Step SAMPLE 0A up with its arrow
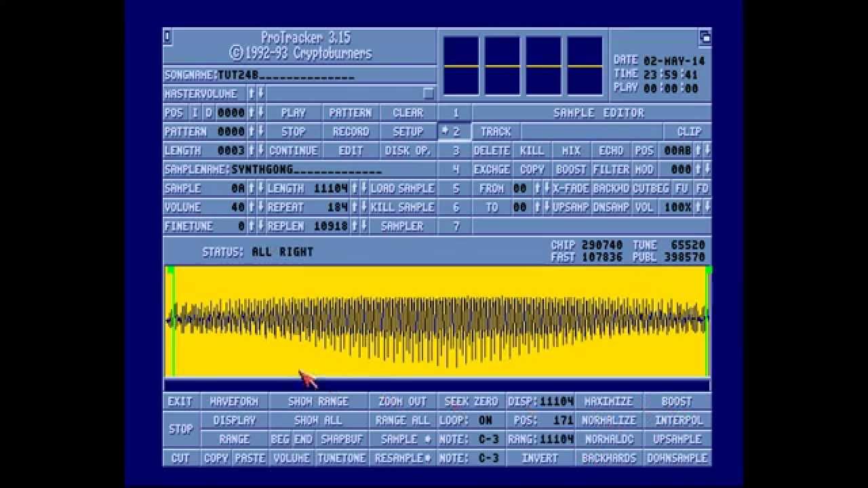868x488 pixels. tap(252, 188)
